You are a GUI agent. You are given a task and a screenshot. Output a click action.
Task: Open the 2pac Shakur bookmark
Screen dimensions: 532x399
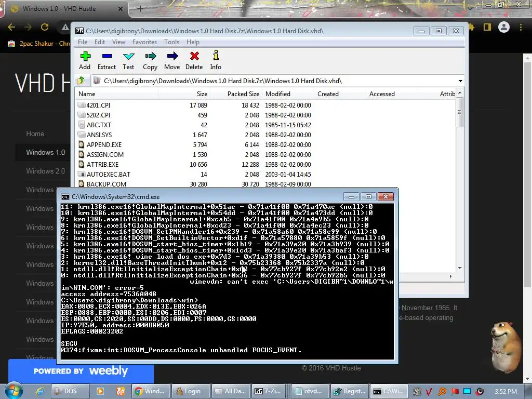pyautogui.click(x=39, y=44)
